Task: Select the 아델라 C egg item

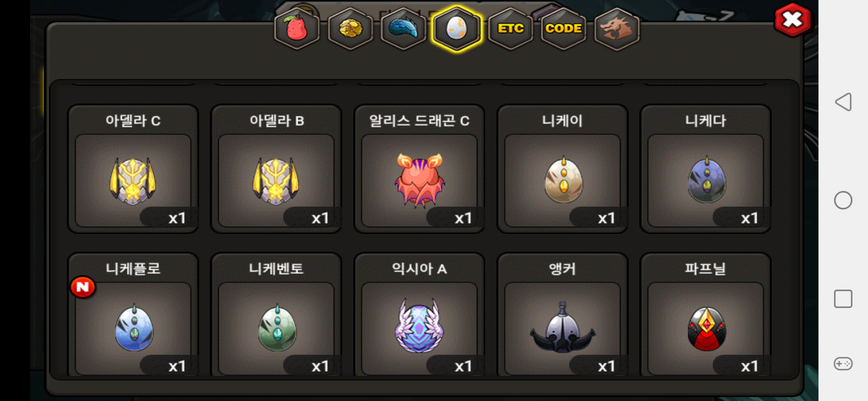Action: pos(133,169)
